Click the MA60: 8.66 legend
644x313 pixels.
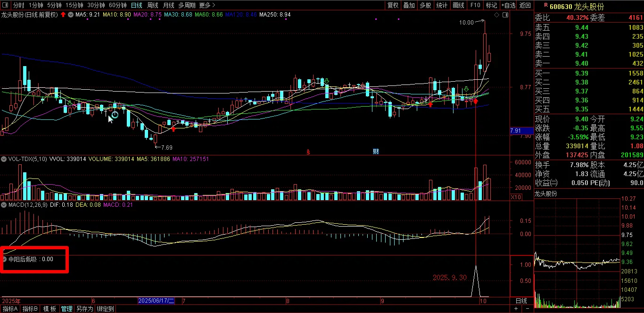click(x=209, y=15)
